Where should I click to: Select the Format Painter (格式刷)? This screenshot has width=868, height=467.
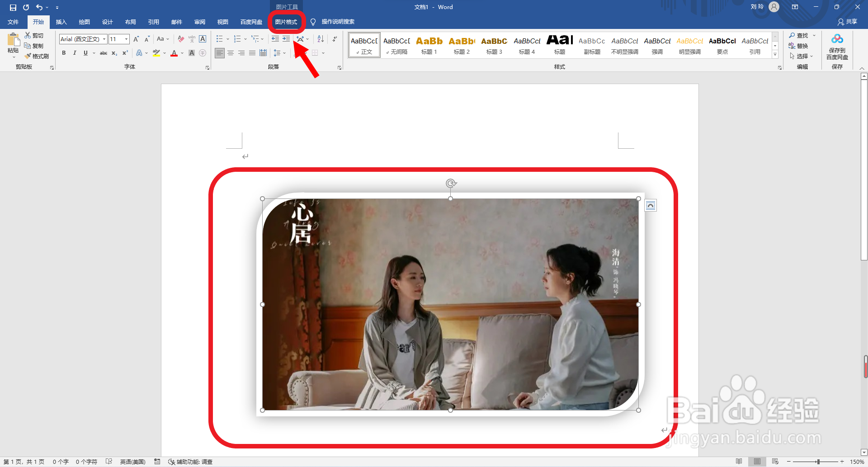(x=37, y=56)
